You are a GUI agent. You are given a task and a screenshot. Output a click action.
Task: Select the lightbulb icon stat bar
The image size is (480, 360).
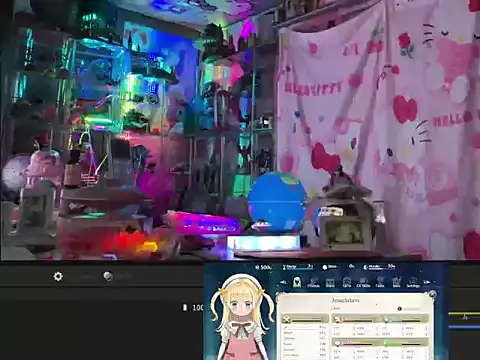coord(406,320)
